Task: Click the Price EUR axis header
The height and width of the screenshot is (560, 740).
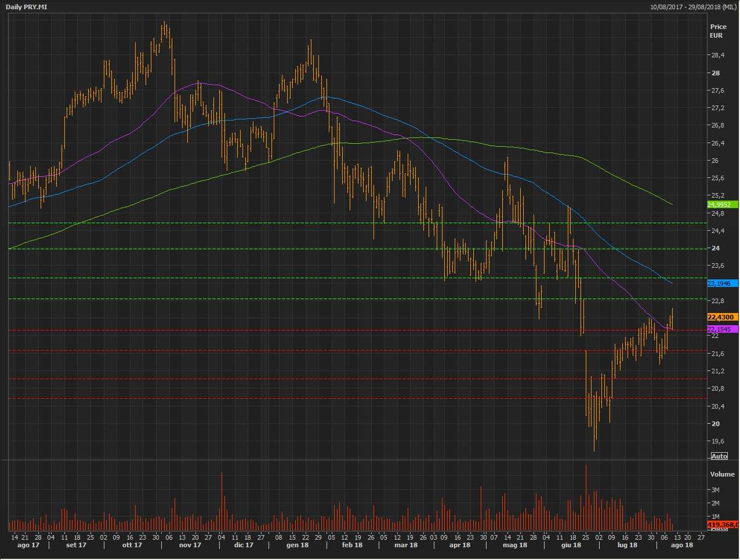Action: point(717,31)
